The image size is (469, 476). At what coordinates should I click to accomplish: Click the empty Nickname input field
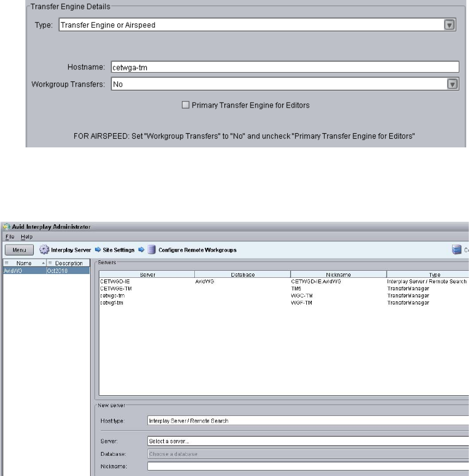point(308,466)
